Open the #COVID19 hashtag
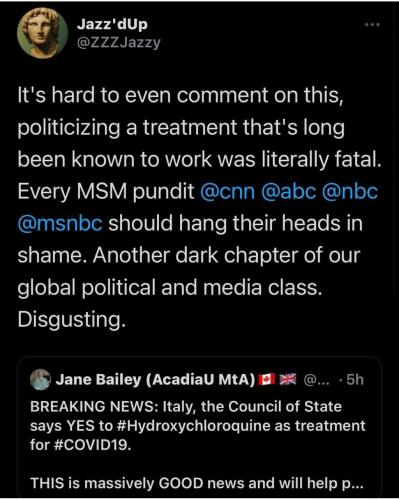Viewport: 399px width, 500px height. 90,445
